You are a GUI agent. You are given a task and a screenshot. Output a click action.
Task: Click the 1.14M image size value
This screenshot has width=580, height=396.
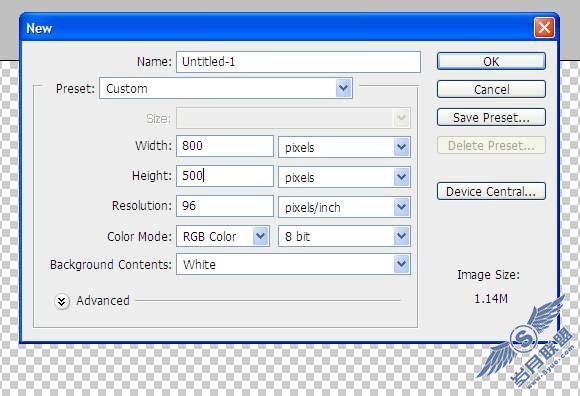[x=490, y=298]
